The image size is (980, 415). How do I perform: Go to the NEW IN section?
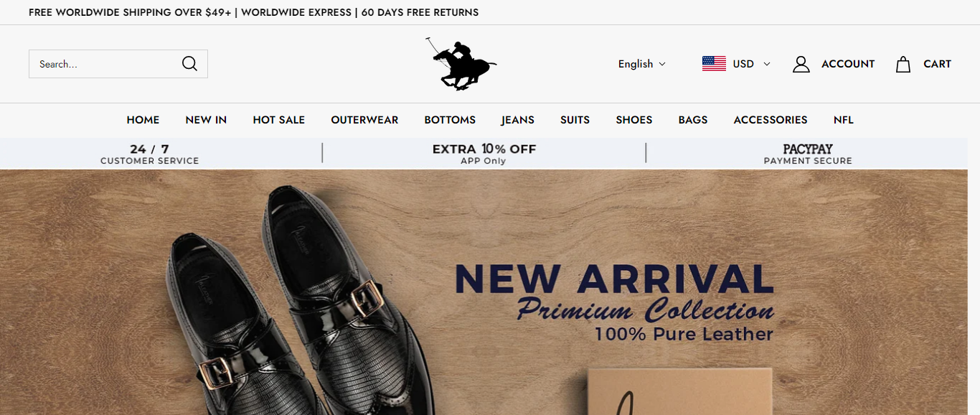click(206, 120)
